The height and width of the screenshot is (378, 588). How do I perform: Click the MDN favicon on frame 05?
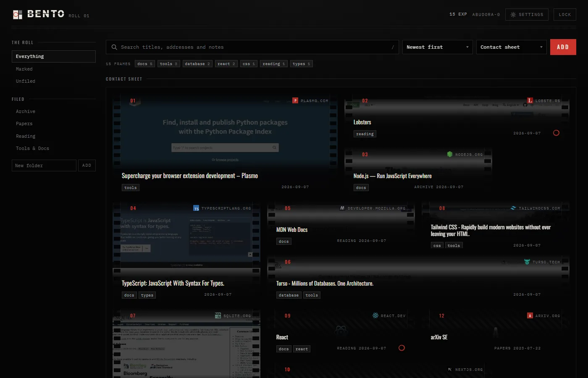(342, 208)
